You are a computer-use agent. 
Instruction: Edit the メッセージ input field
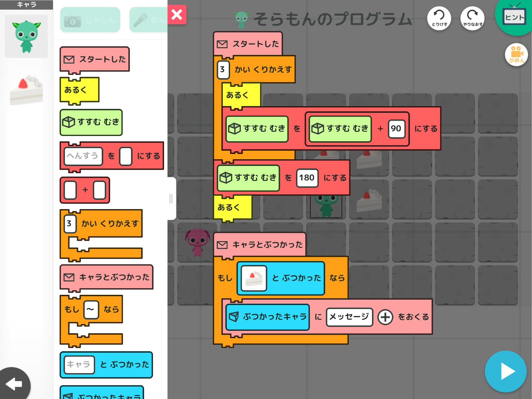click(x=349, y=317)
